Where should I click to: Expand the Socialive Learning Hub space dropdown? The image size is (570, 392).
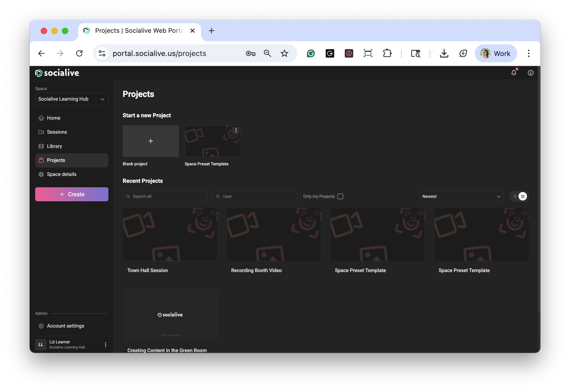[x=72, y=99]
